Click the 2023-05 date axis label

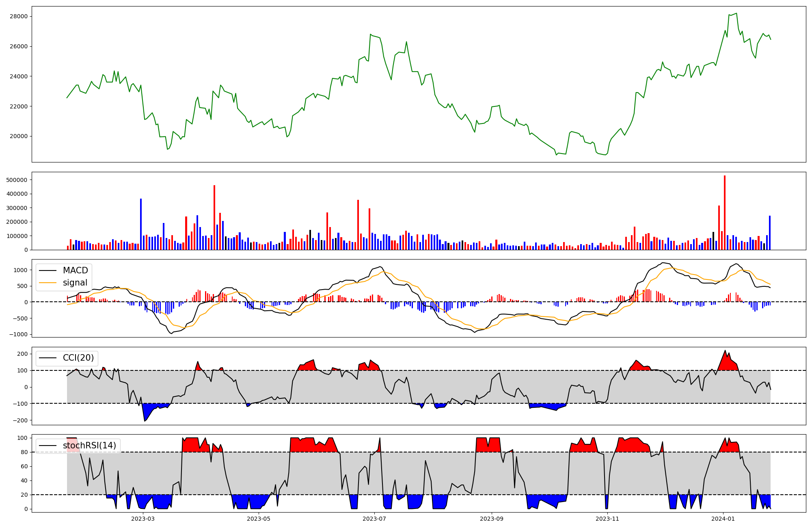click(x=259, y=519)
